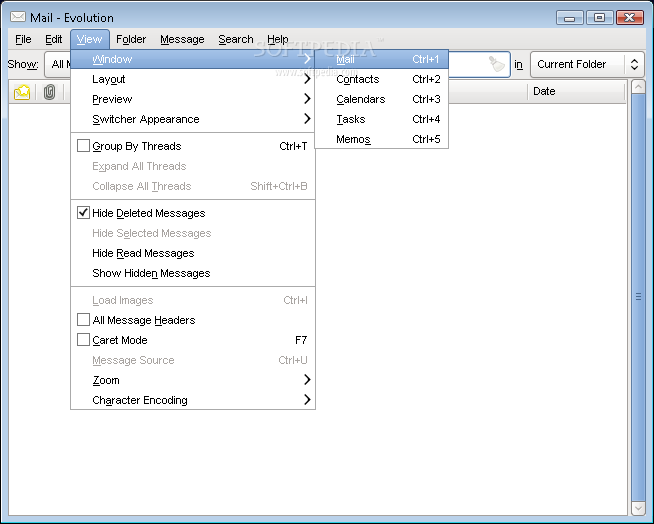Click the Date column header
Screen dimensions: 654x524
pyautogui.click(x=576, y=91)
